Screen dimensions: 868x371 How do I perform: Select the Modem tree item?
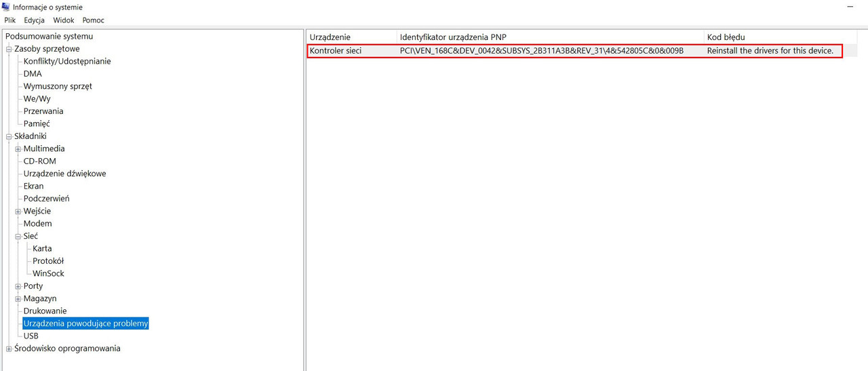coord(37,224)
